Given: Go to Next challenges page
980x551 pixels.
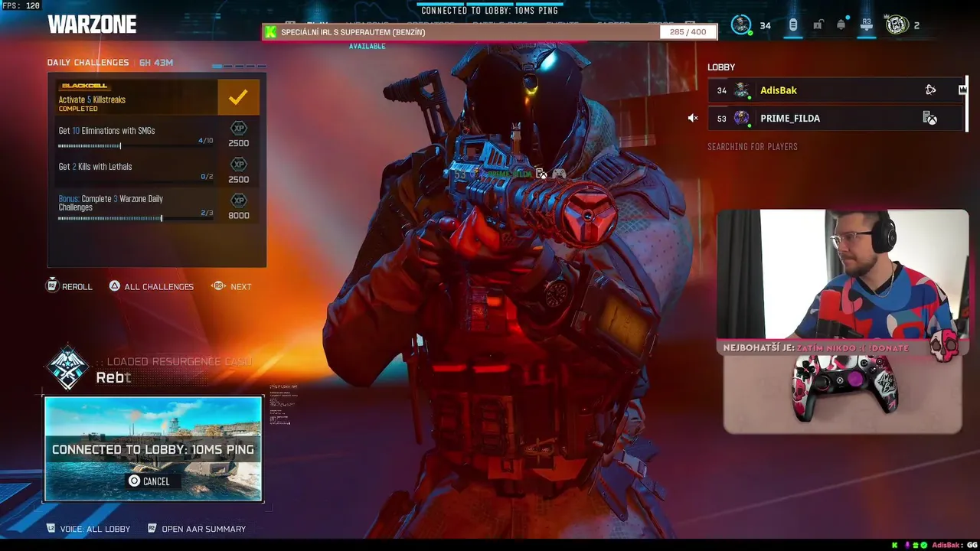Looking at the screenshot, I should (231, 286).
